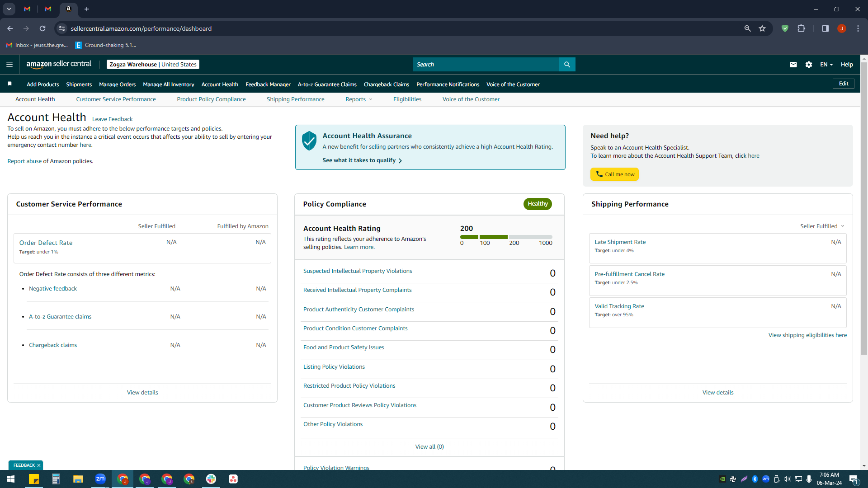Open the Chrome three-dot menu
This screenshot has height=488, width=868.
858,28
